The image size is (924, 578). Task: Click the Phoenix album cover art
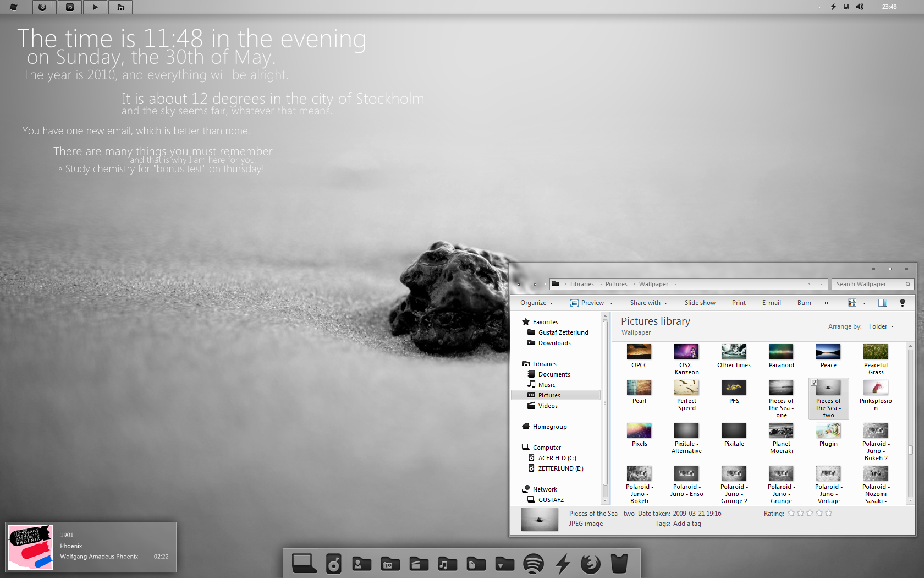[30, 547]
